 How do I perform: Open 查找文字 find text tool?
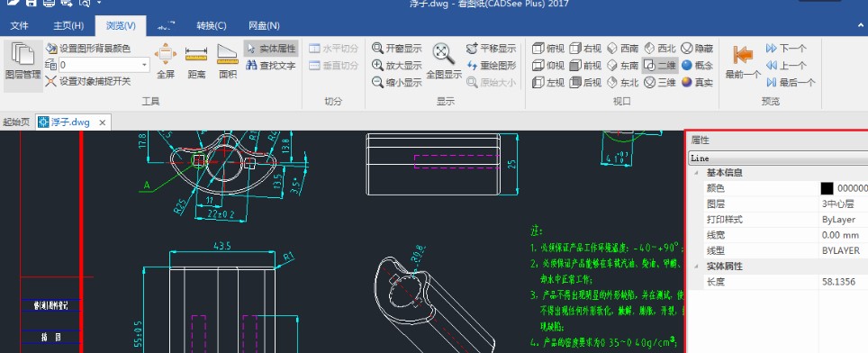click(271, 66)
